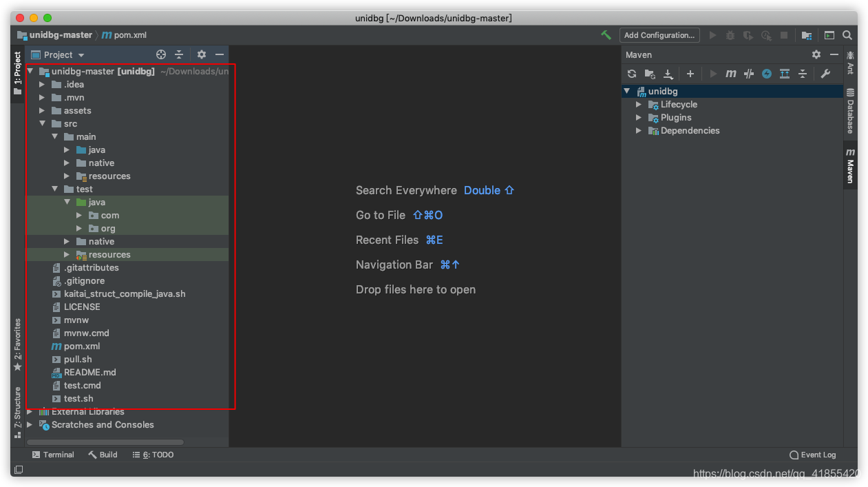Toggle tool window bars icon at bottom-left
Viewport: 868px width, 487px height.
[x=19, y=470]
